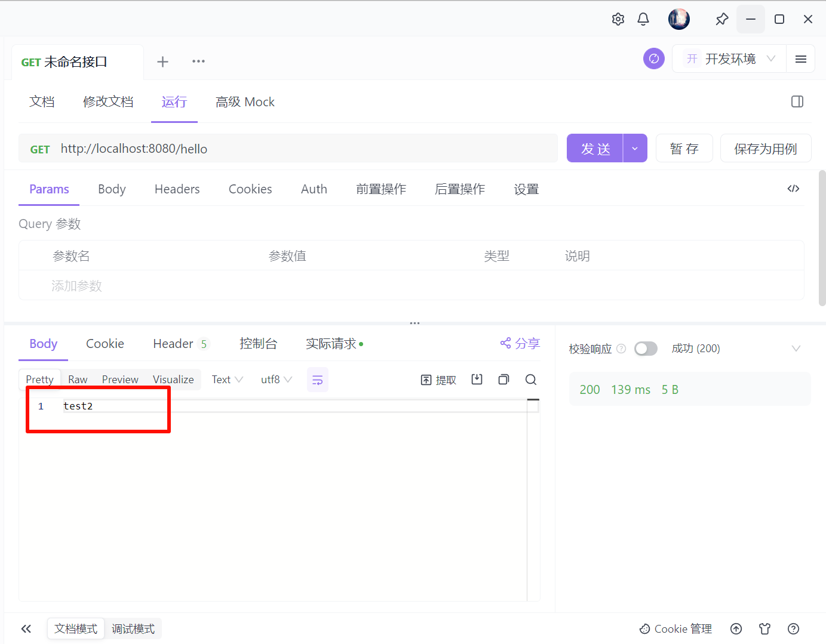Open the 高级 Mock tab
826x644 pixels.
(x=245, y=101)
